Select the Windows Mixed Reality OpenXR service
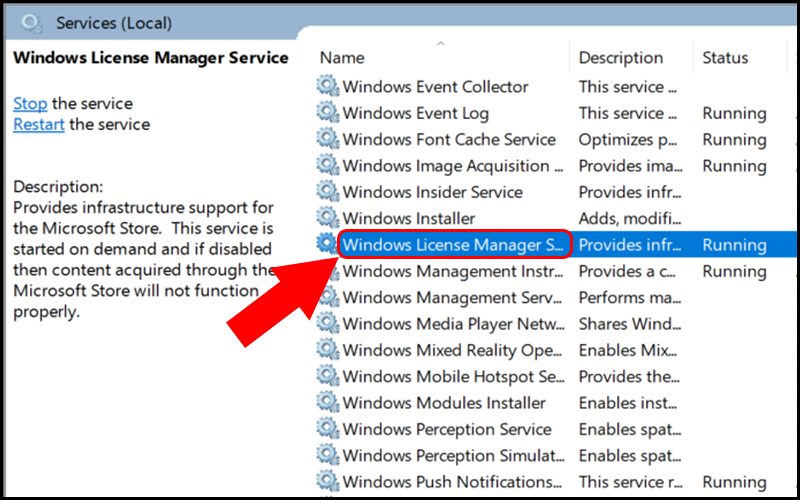The height and width of the screenshot is (500, 800). pos(453,350)
